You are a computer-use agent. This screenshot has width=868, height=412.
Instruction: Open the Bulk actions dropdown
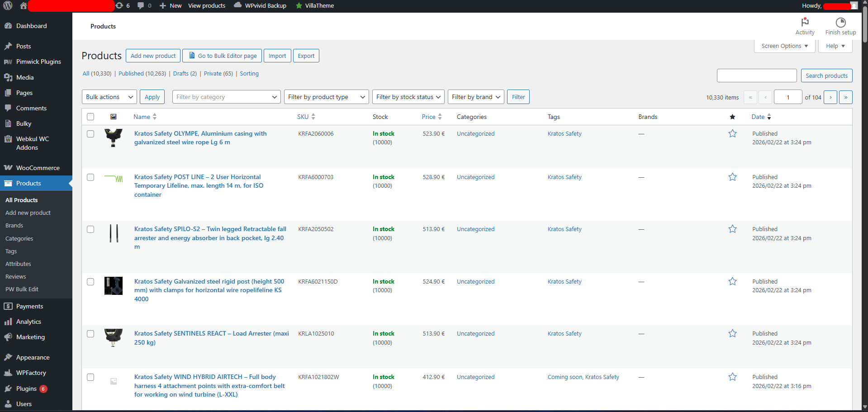click(109, 97)
